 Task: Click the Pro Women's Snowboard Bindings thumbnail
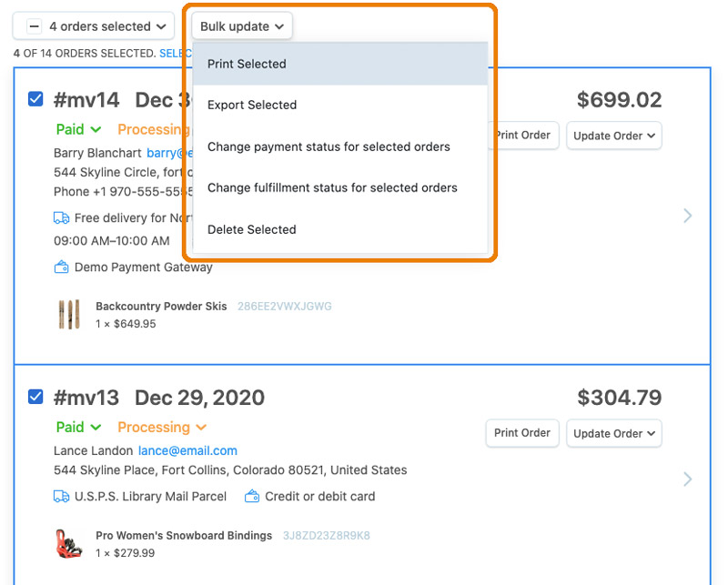[x=69, y=543]
